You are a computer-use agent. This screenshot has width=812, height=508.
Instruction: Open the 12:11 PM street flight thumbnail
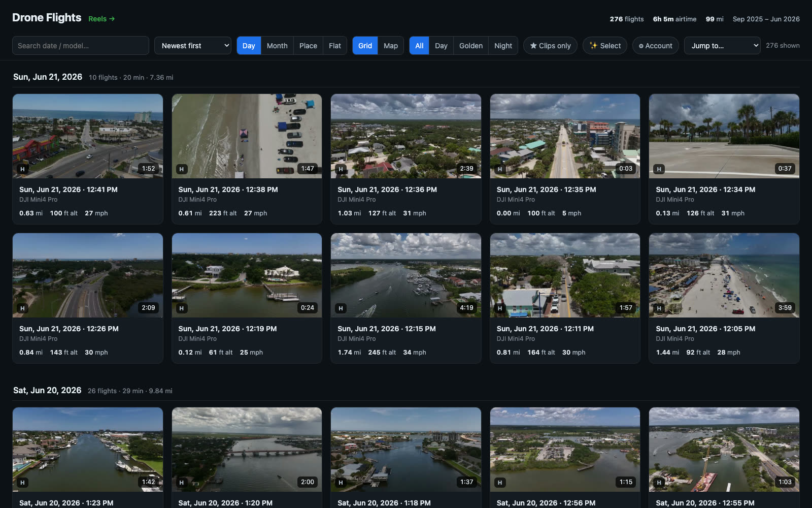click(x=565, y=275)
